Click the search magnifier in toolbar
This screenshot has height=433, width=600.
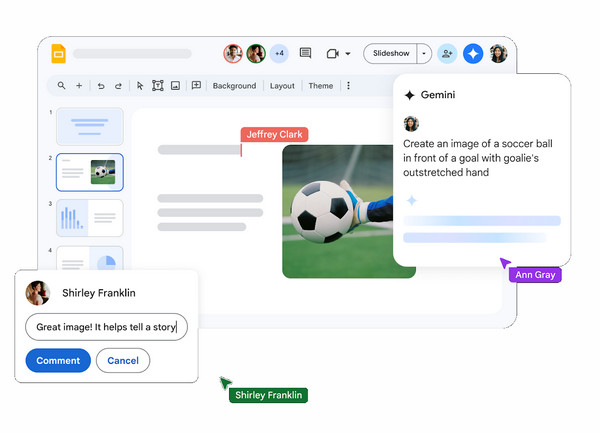click(61, 86)
